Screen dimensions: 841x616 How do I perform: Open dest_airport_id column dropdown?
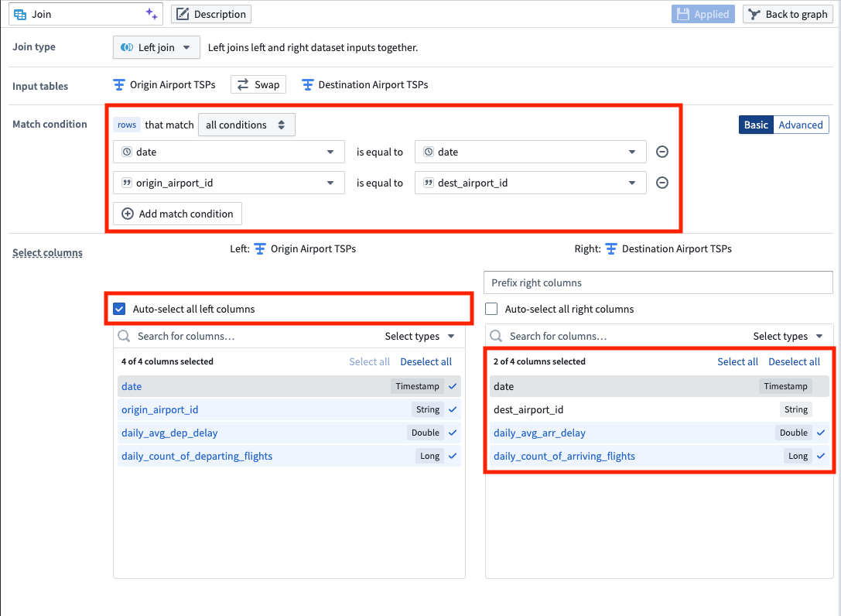531,183
